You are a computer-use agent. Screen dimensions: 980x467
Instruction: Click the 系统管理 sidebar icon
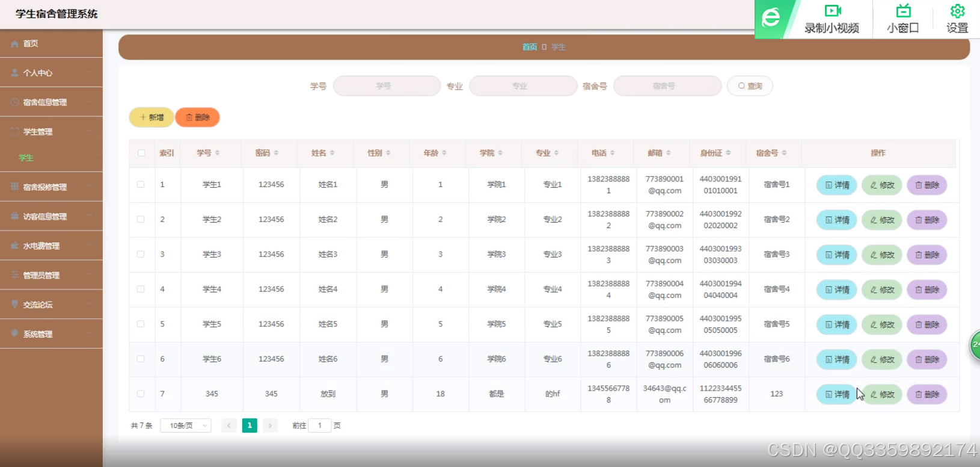(x=14, y=333)
